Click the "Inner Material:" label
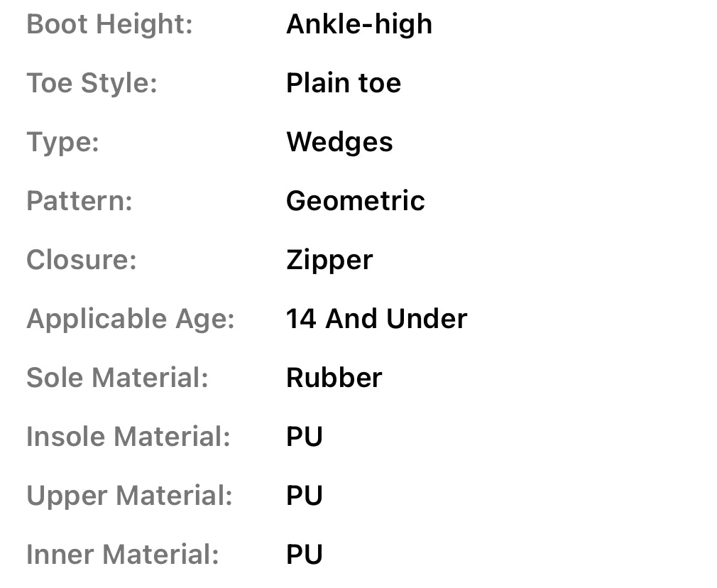 pos(123,555)
